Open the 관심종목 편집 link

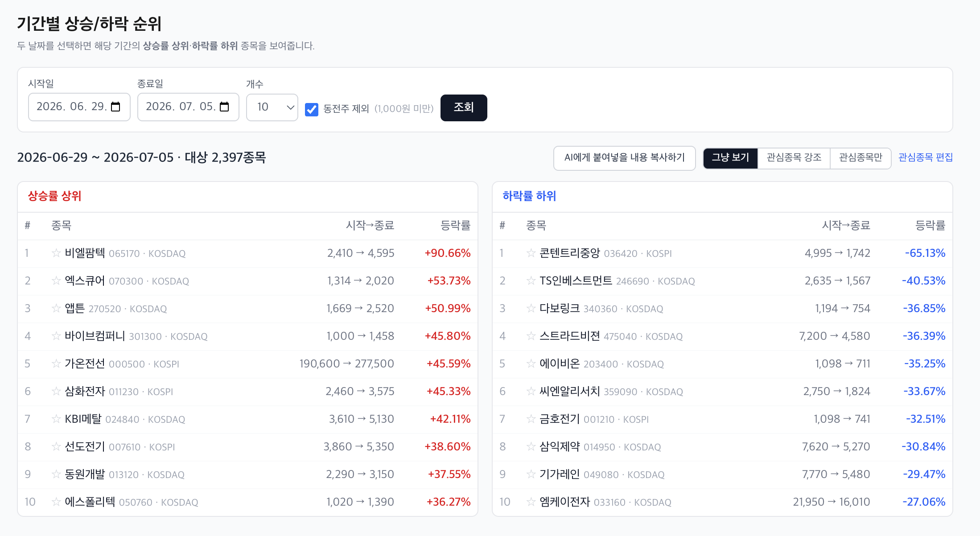(925, 157)
